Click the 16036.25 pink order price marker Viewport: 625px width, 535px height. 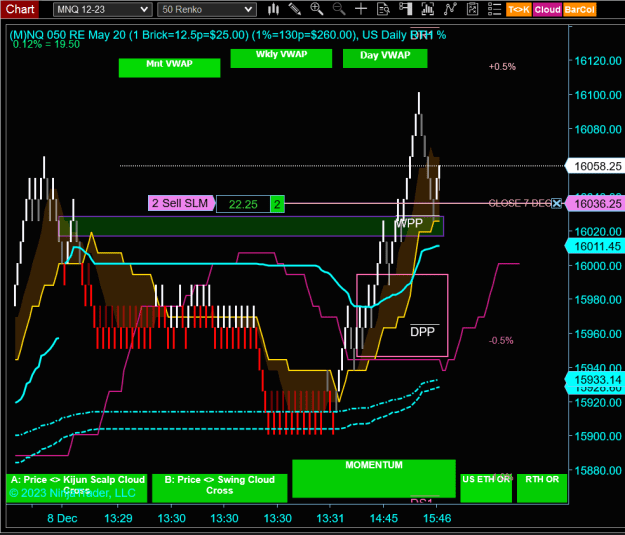[594, 204]
